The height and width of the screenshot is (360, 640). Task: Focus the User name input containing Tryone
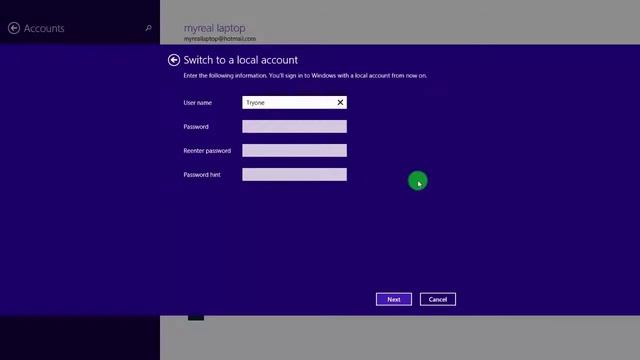pos(294,102)
